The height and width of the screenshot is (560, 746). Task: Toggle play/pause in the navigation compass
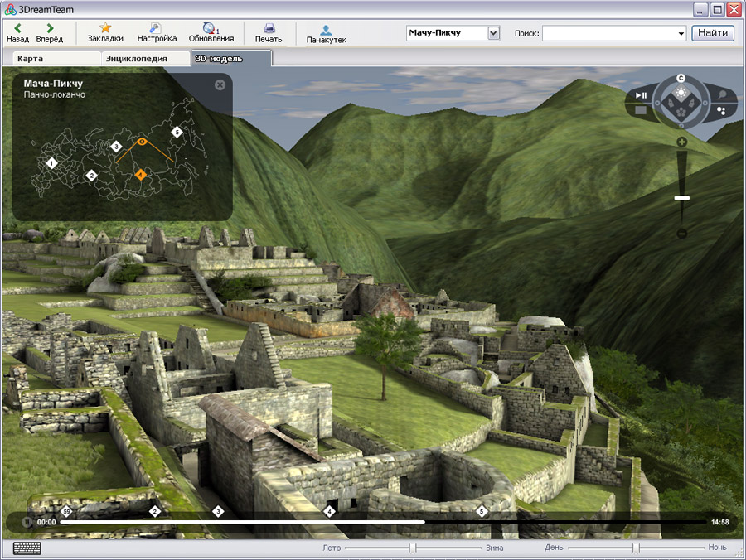click(x=641, y=95)
